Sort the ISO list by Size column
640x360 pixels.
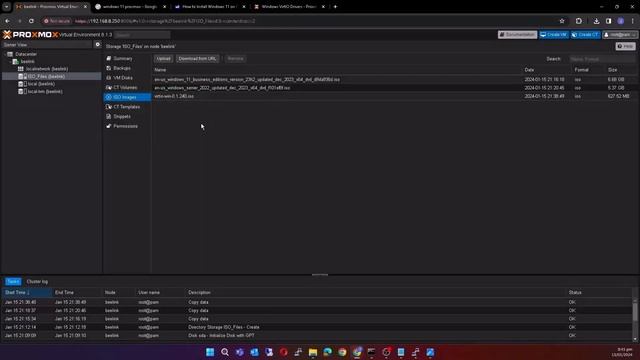click(x=620, y=70)
